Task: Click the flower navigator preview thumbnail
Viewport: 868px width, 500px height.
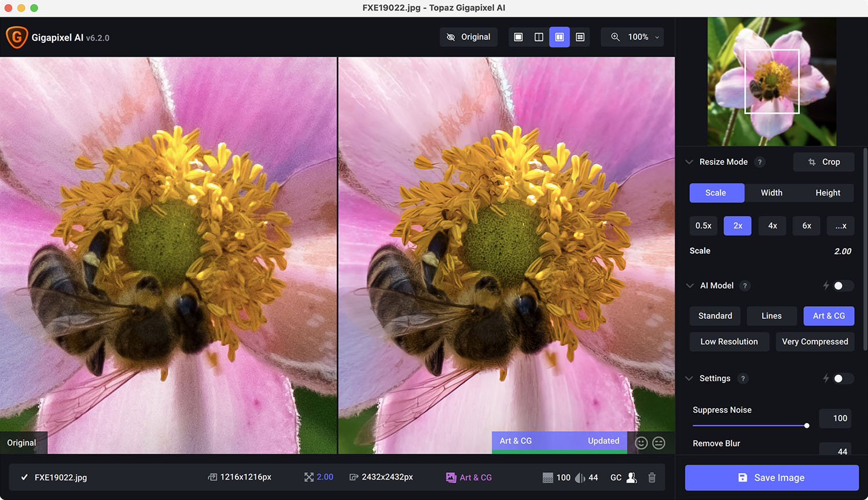Action: [771, 81]
